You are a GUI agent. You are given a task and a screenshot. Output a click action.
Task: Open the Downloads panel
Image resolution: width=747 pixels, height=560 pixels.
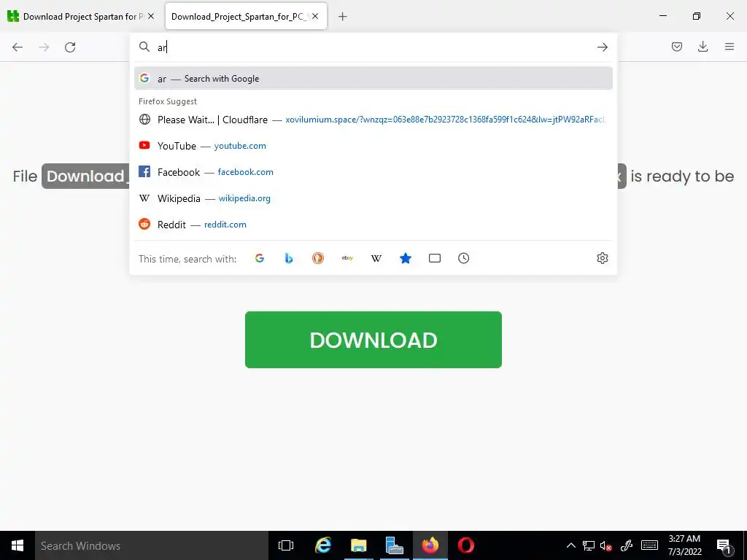coord(703,47)
